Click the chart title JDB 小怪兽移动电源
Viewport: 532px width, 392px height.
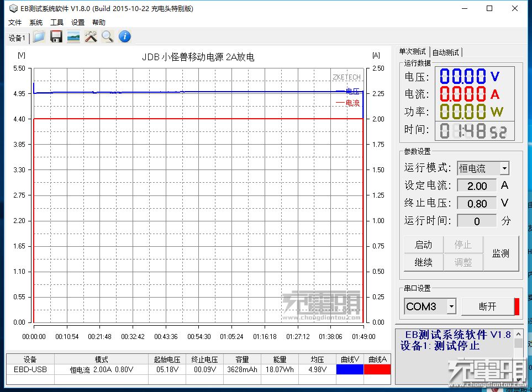tap(198, 57)
